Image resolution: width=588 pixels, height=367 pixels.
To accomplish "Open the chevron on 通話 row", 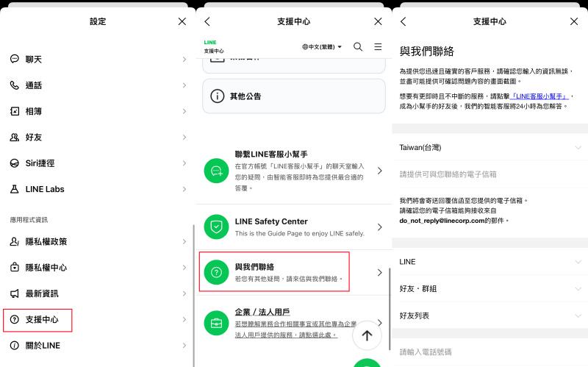I will [x=184, y=85].
